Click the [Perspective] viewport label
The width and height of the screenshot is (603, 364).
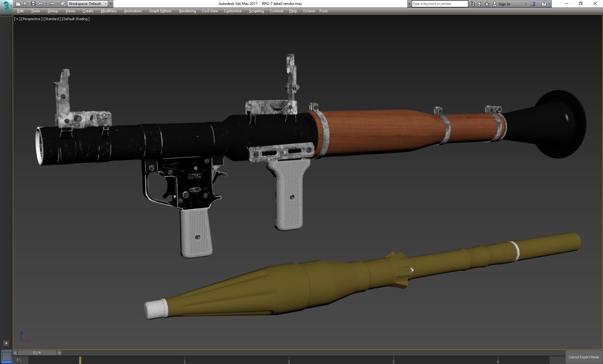click(31, 19)
